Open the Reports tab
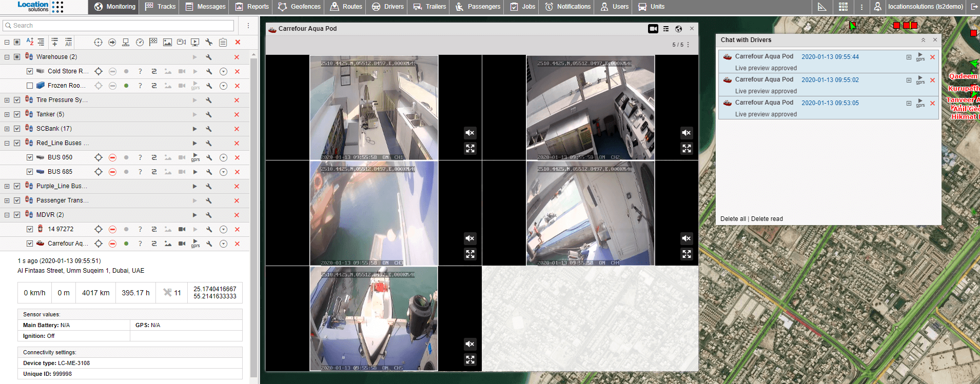Image resolution: width=980 pixels, height=384 pixels. (252, 7)
